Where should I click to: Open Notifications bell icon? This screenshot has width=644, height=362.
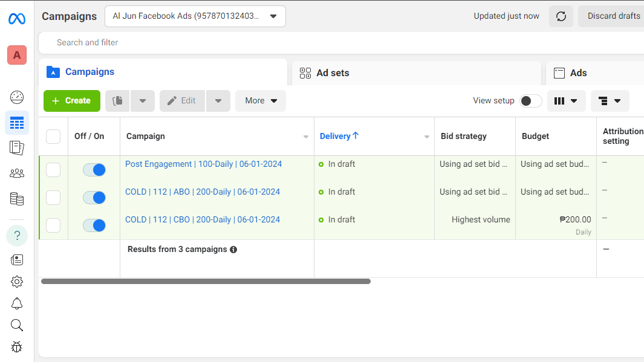pos(17,303)
